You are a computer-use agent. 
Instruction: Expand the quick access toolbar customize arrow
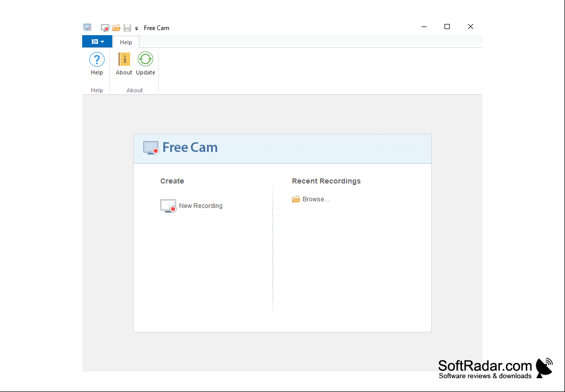137,28
